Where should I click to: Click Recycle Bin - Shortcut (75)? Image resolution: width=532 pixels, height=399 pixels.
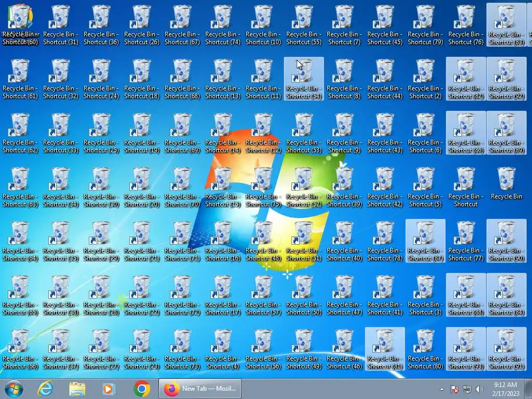[x=263, y=187]
